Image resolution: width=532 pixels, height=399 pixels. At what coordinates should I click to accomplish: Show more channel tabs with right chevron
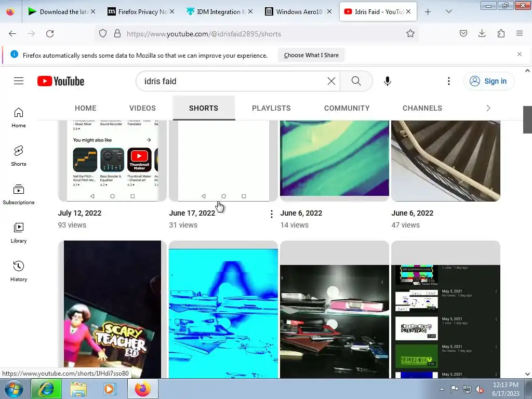[488, 108]
